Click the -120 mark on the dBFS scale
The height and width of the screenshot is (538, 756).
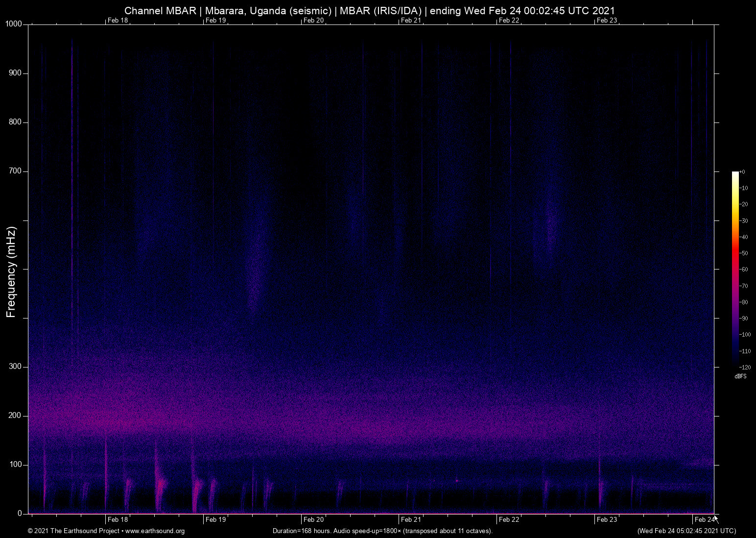coord(745,367)
